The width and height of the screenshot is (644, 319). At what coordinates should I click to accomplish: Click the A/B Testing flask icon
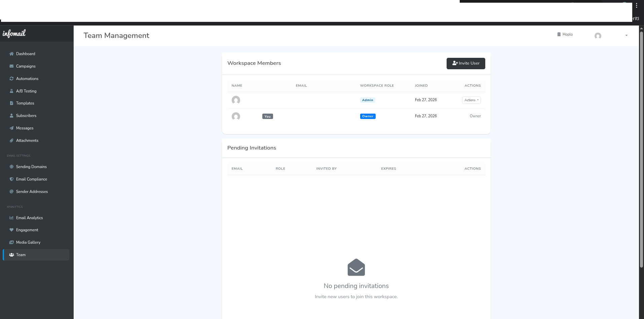11,91
